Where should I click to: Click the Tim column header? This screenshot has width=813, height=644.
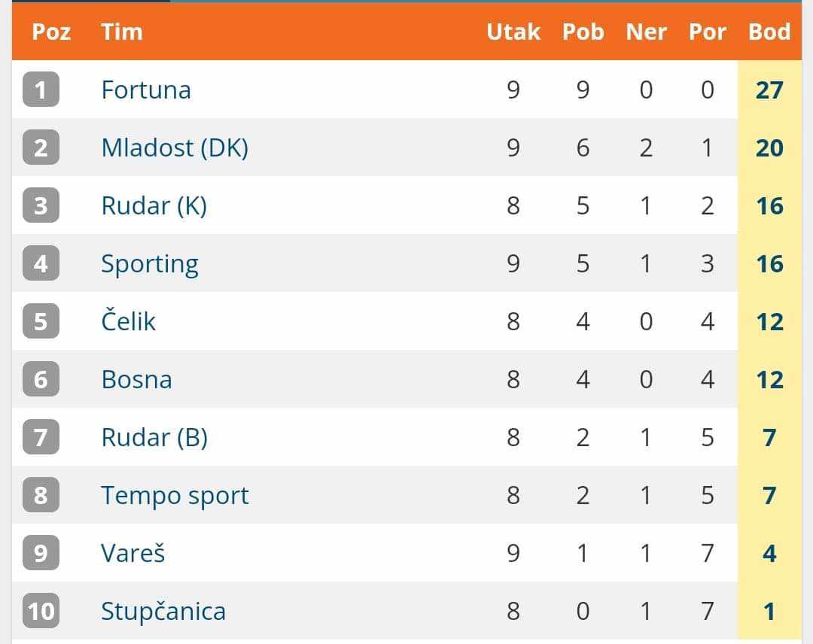point(122,32)
